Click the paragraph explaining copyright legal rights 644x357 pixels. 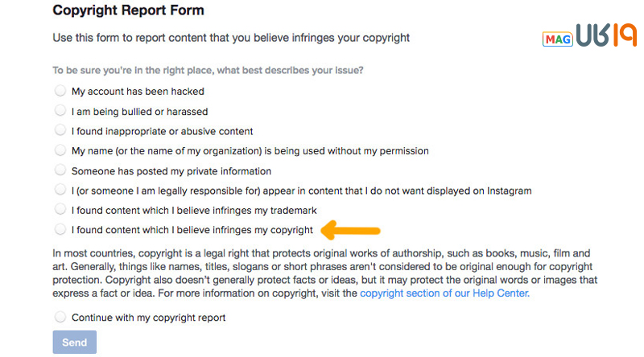(325, 273)
